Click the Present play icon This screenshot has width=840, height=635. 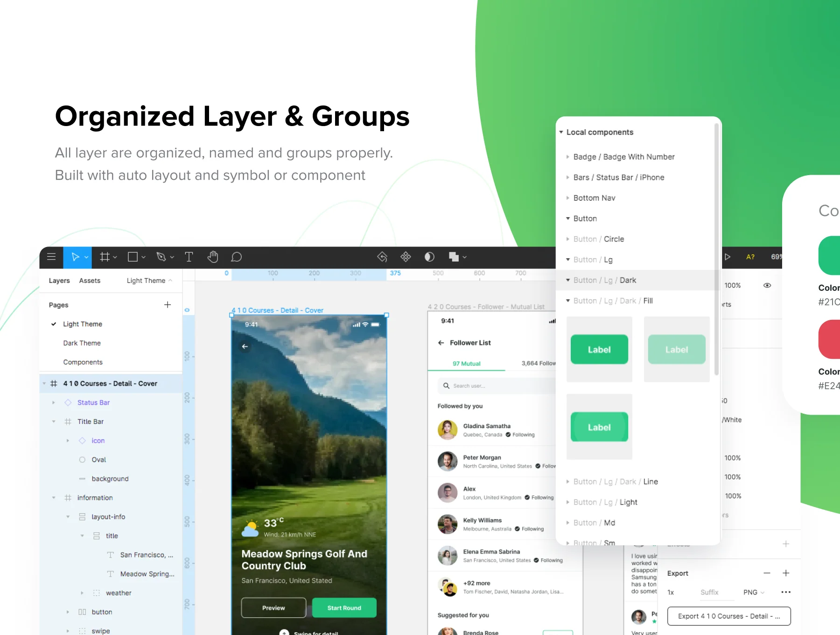pos(728,257)
